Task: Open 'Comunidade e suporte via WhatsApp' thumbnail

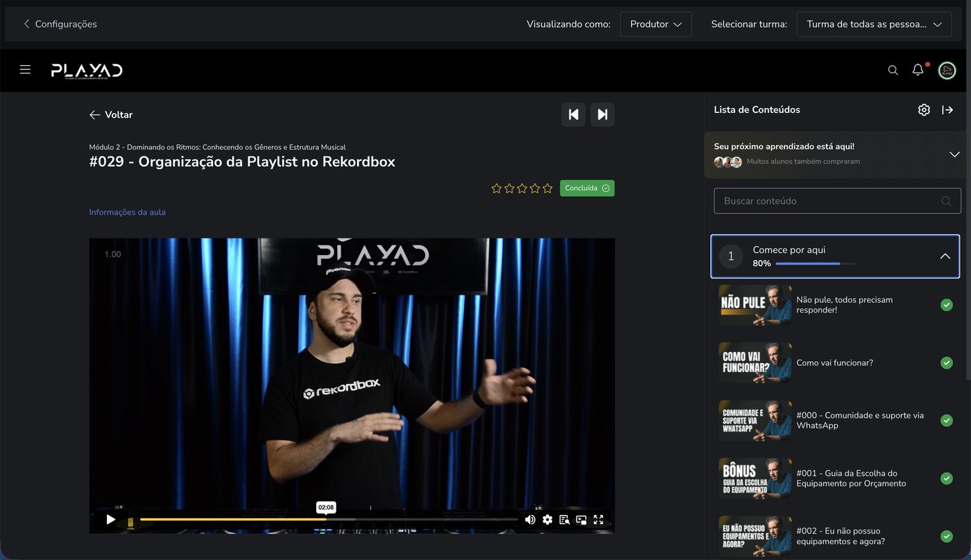Action: 755,420
